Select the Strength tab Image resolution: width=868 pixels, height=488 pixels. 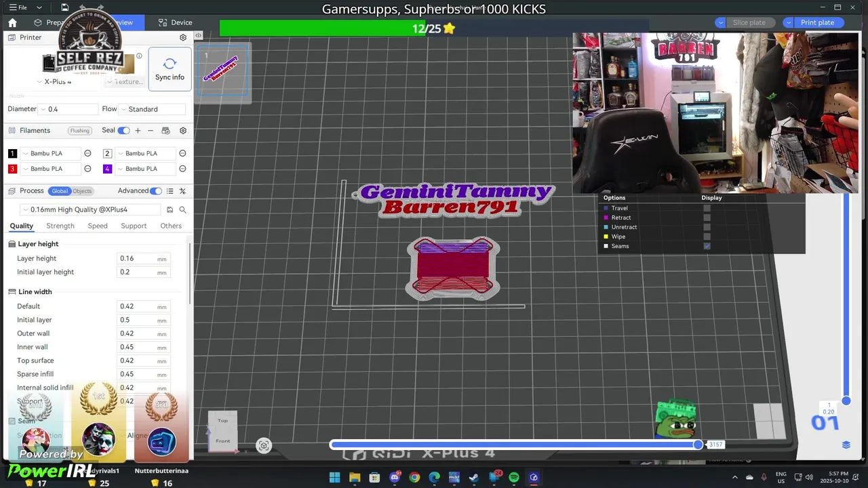tap(60, 226)
